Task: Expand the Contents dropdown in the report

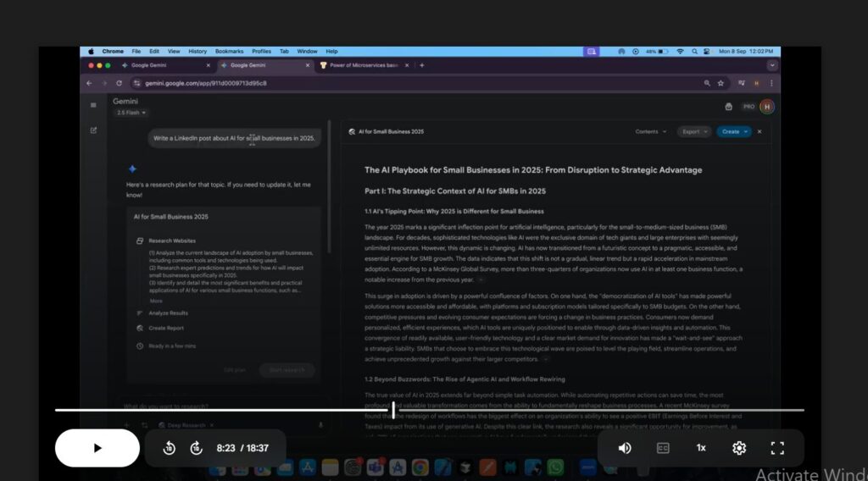Action: pyautogui.click(x=649, y=132)
